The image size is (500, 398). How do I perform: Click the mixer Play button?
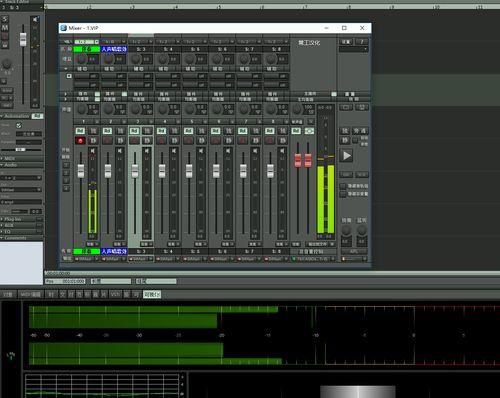tap(347, 155)
